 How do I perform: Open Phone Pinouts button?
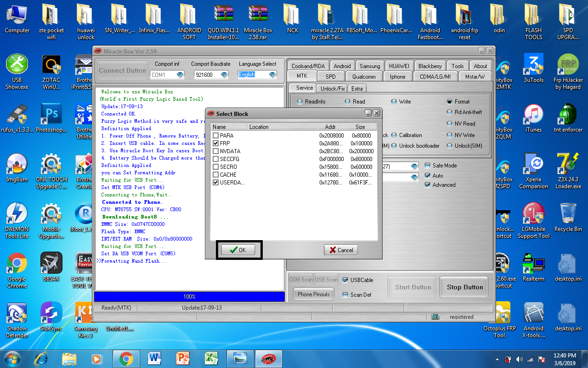click(314, 294)
